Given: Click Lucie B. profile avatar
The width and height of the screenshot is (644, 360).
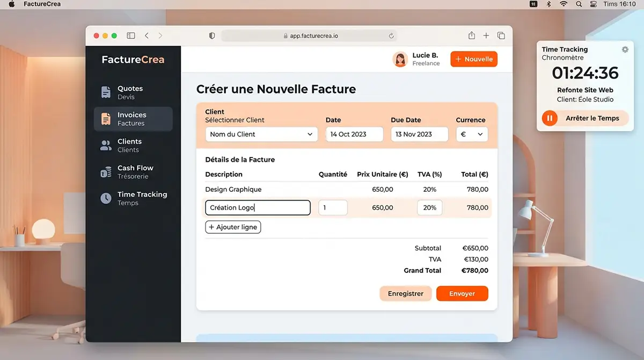Looking at the screenshot, I should pos(400,59).
